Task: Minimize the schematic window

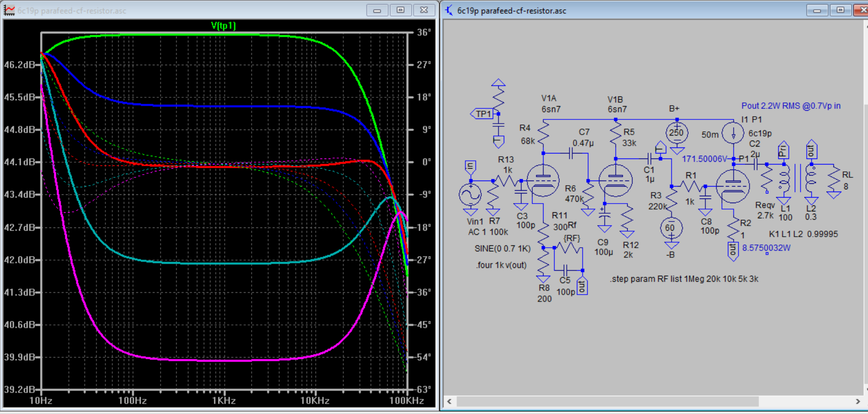Action: click(x=817, y=10)
